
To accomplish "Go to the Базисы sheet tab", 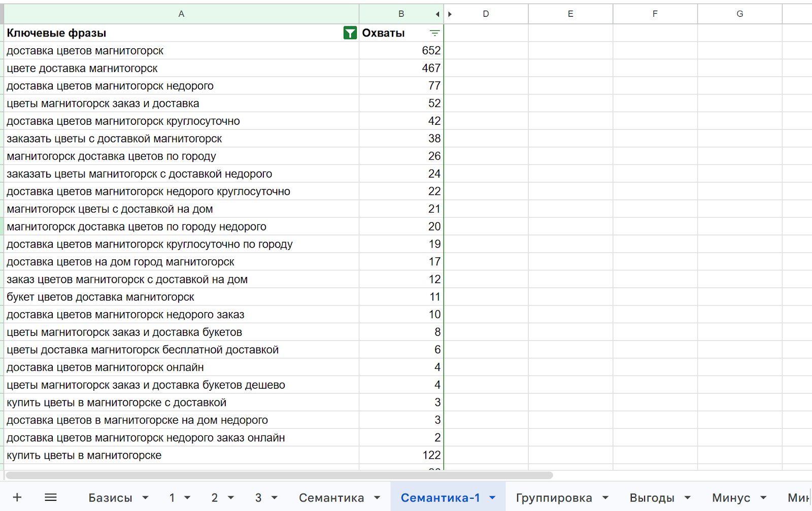I will click(x=110, y=498).
